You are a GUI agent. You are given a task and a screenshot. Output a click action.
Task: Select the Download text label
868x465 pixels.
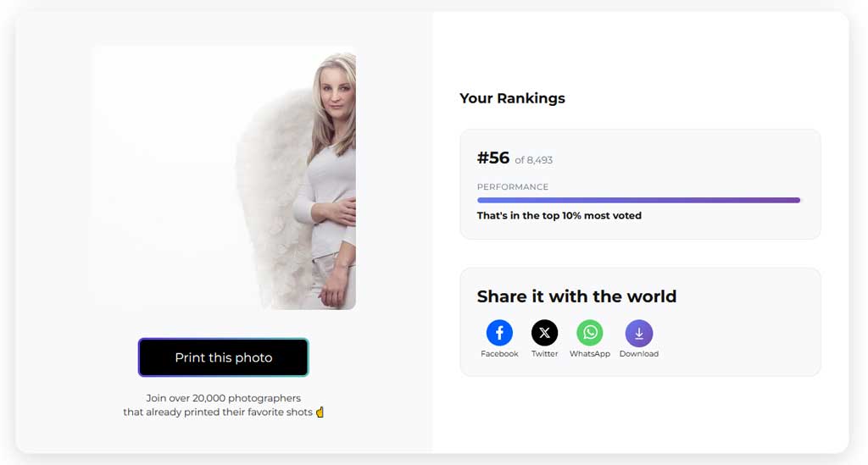tap(639, 354)
